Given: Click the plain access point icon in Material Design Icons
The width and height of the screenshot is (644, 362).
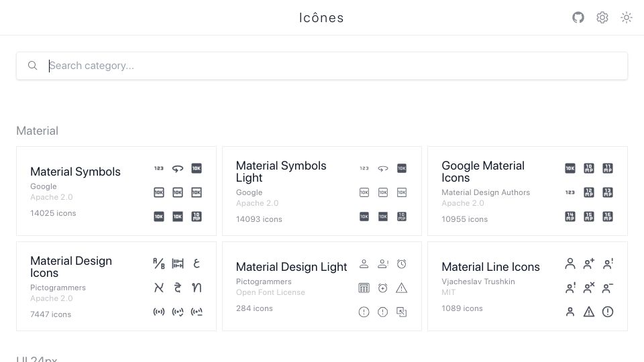Looking at the screenshot, I should tap(159, 312).
